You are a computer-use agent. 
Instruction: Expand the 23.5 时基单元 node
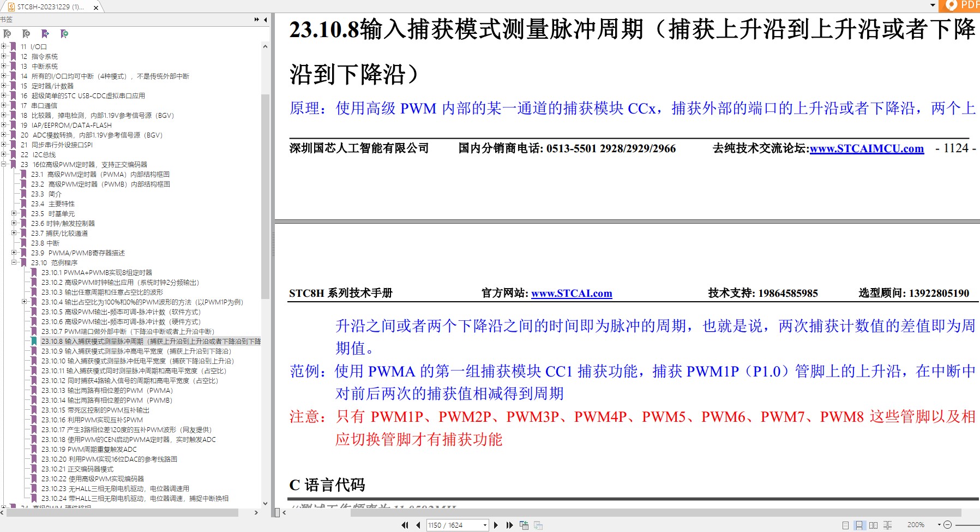pos(14,213)
